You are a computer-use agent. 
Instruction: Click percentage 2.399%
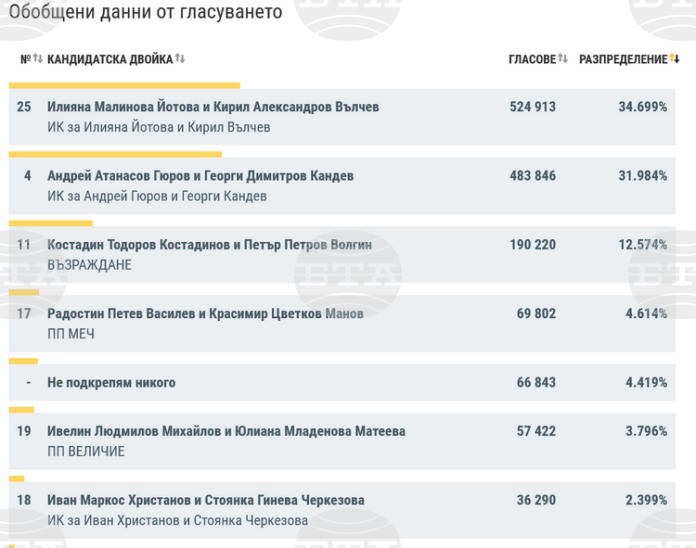coord(646,500)
